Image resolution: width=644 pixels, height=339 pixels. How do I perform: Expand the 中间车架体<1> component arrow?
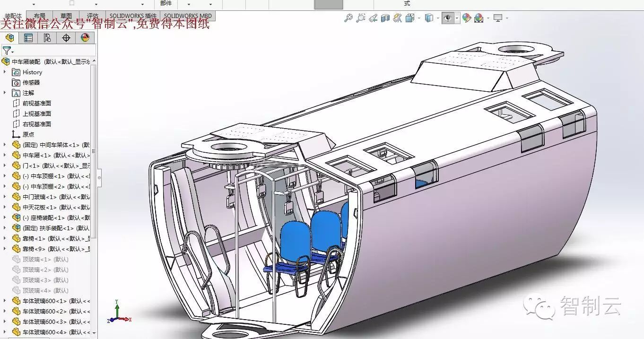coord(5,145)
